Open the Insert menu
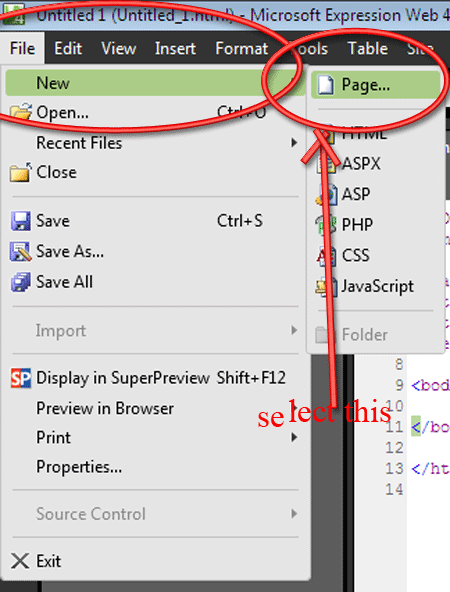Image resolution: width=450 pixels, height=592 pixels. point(175,48)
